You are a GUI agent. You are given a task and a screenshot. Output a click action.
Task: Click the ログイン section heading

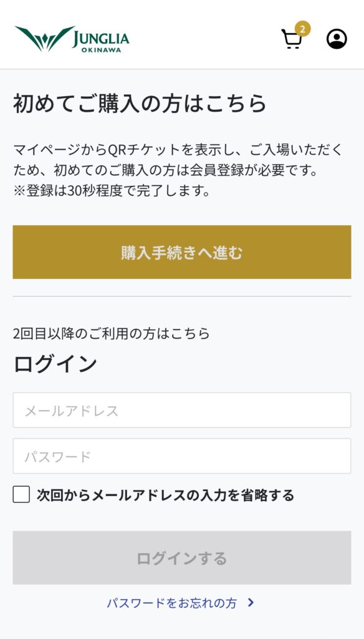[x=55, y=364]
